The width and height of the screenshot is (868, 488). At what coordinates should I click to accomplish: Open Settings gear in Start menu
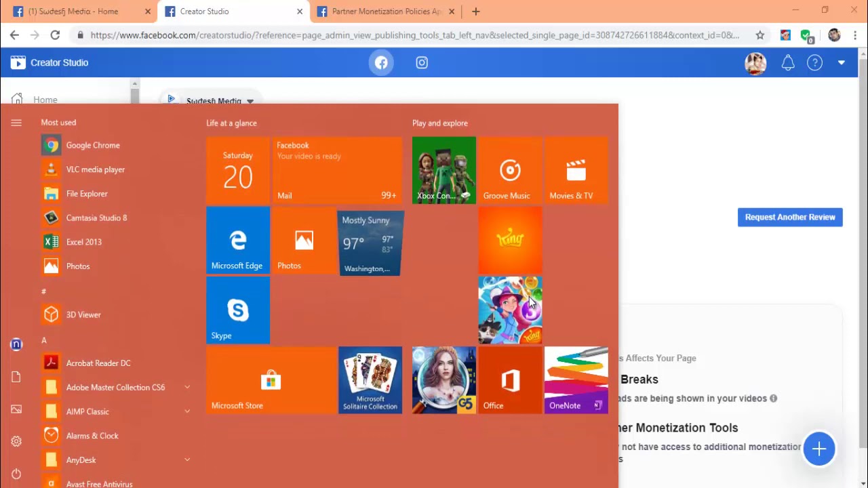point(16,441)
